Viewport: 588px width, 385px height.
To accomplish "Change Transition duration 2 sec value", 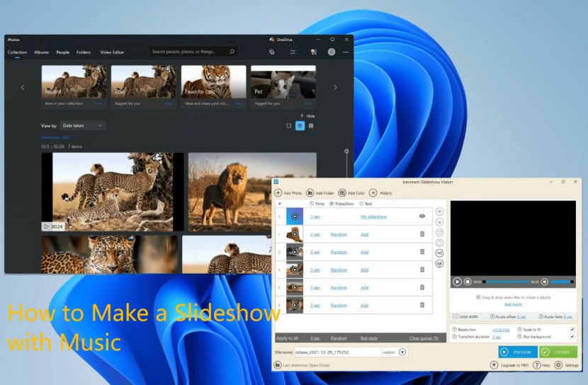I will tap(497, 337).
